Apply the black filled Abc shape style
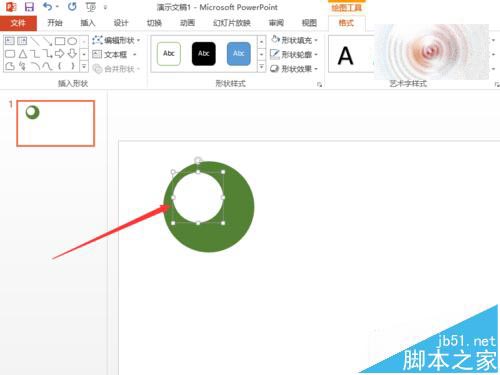 click(x=204, y=53)
